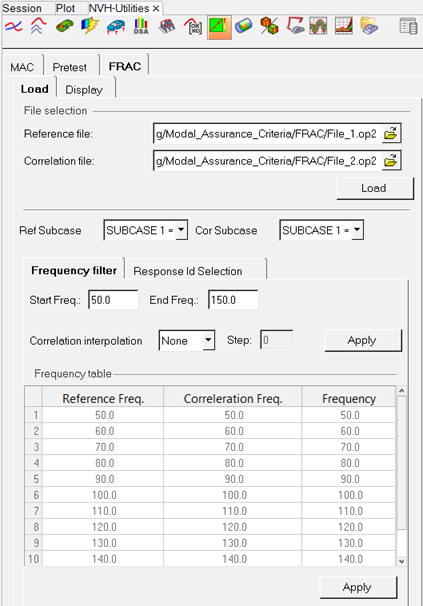This screenshot has height=606, width=423.
Task: Click into the Start Freq. input field
Action: [113, 300]
